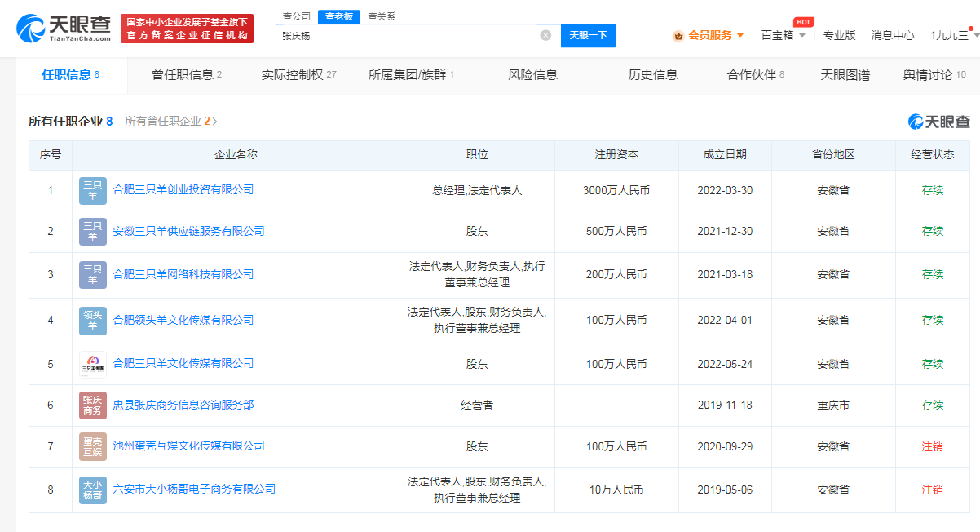
Task: Open 安徽三只羊供应链服务有限公司 link
Action: 189,231
